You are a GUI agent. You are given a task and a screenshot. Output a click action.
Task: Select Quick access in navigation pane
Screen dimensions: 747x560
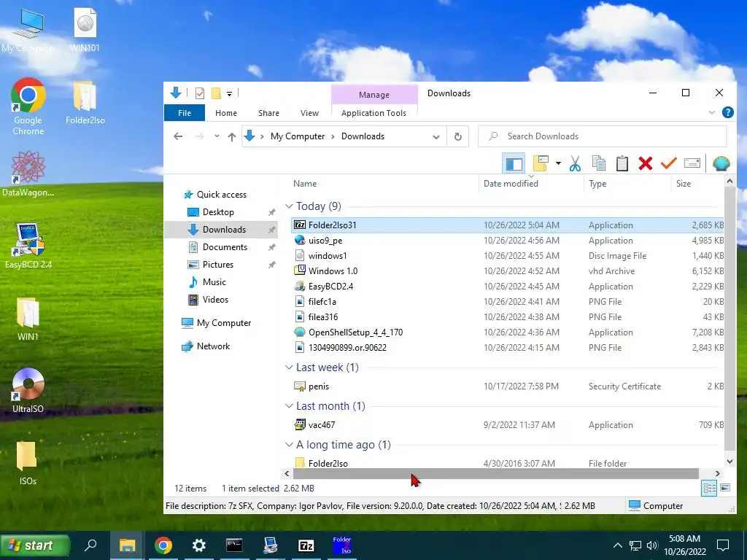222,194
